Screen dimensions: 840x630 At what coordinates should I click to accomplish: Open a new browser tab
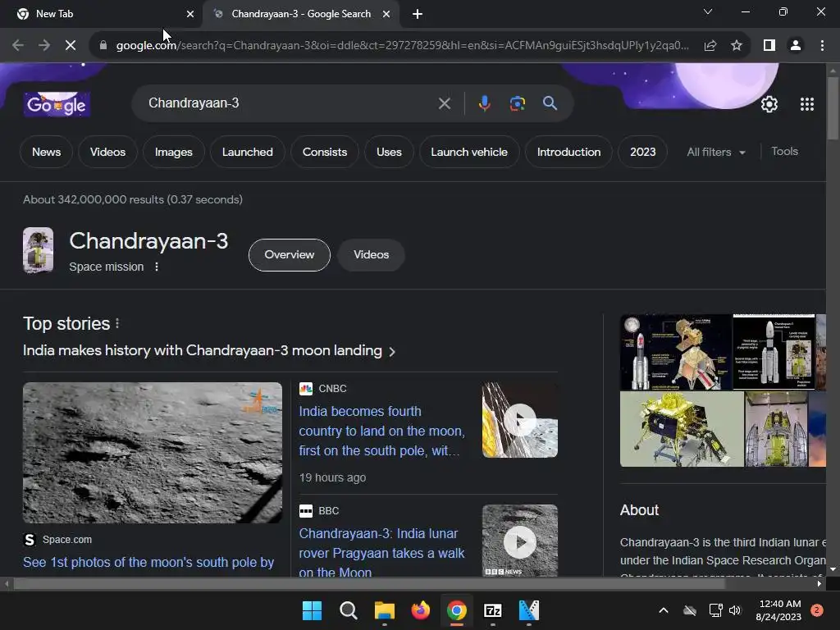click(x=418, y=14)
